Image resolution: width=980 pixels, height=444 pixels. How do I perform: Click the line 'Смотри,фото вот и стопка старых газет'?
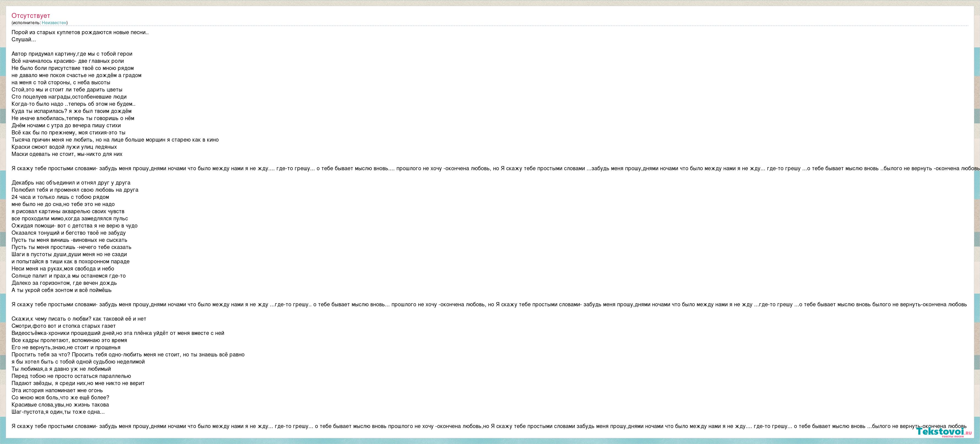pos(64,326)
